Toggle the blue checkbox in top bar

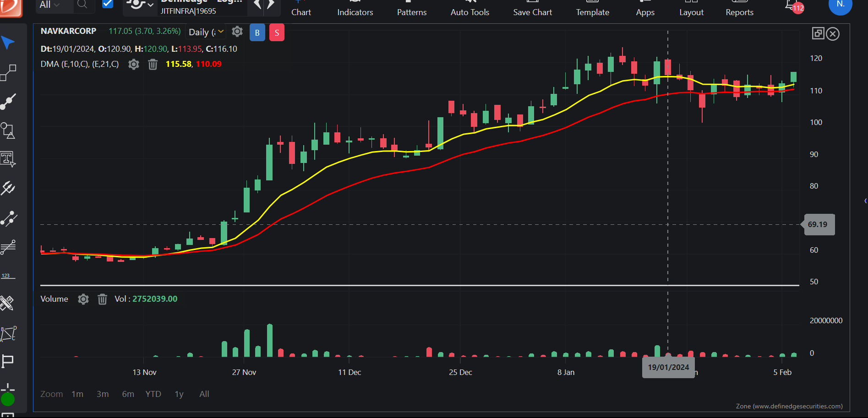(x=108, y=4)
